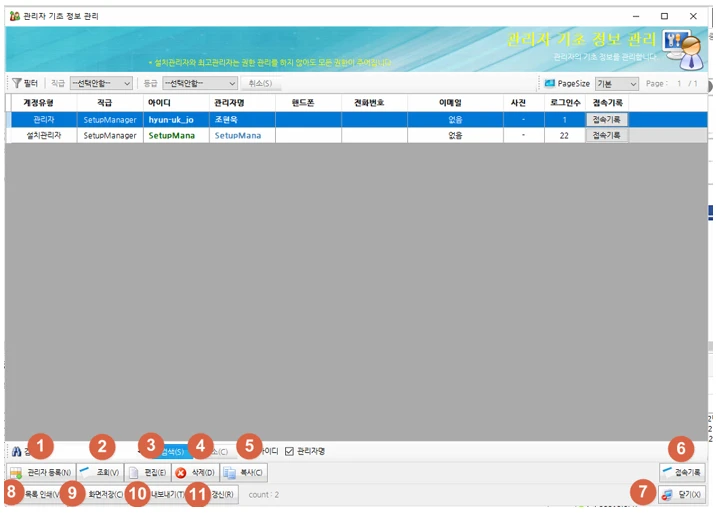Click the 없음 email cell in 설치관리자 row
The width and height of the screenshot is (716, 513).
[x=455, y=135]
